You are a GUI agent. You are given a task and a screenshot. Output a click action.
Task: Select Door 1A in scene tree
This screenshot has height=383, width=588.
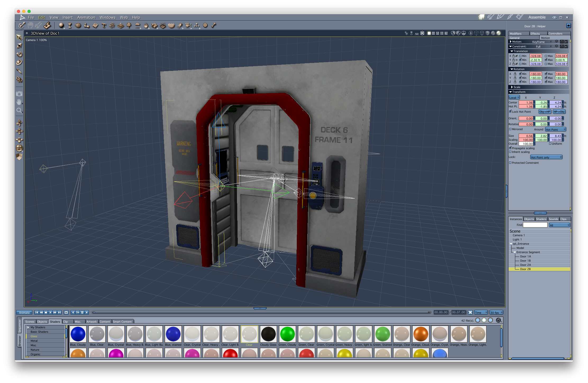[525, 256]
